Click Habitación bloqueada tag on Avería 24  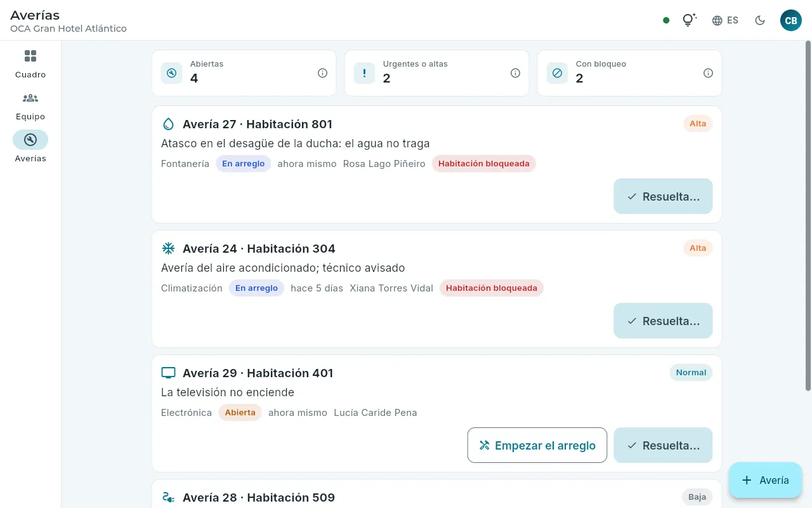pyautogui.click(x=492, y=288)
